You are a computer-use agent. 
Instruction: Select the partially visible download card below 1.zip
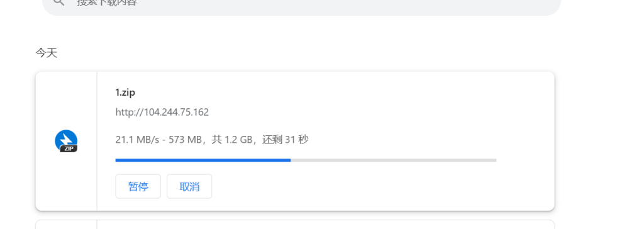[295, 225]
